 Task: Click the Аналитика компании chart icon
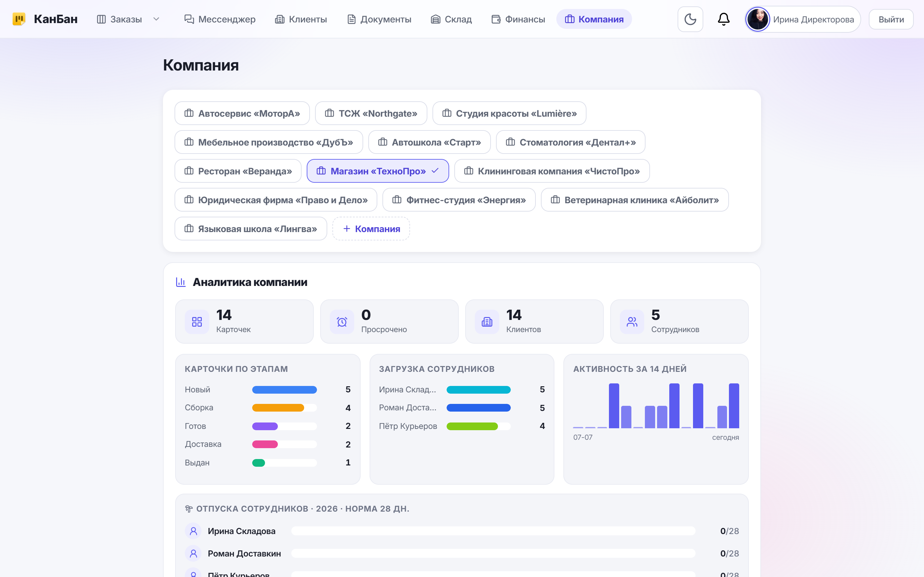tap(181, 282)
